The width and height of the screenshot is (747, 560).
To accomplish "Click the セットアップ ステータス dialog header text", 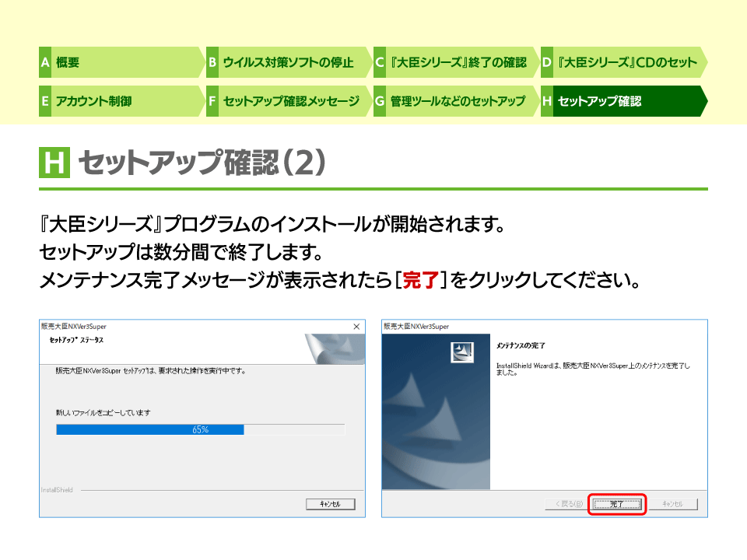I will pos(76,340).
